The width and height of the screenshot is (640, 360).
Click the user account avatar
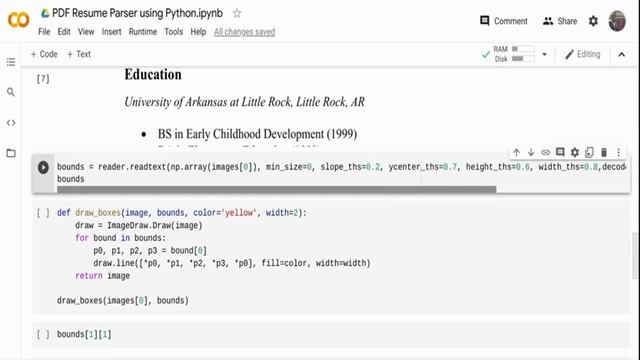click(x=617, y=21)
